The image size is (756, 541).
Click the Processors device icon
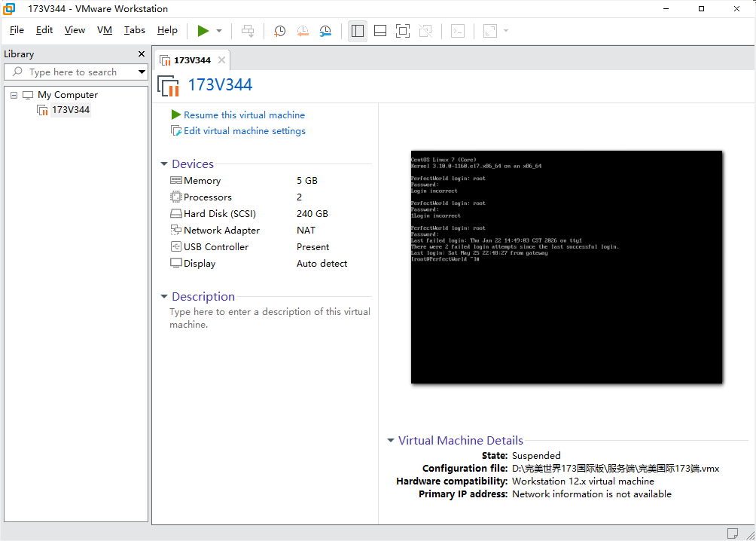176,197
